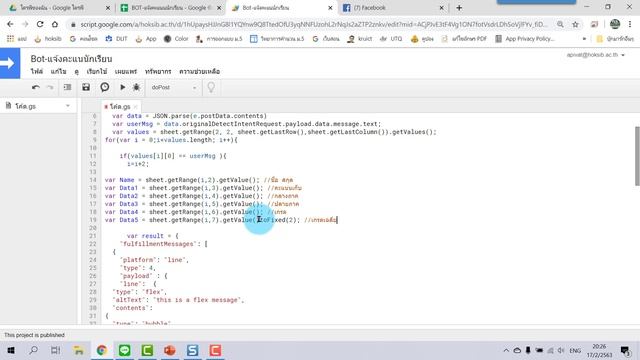640x360 pixels.
Task: Click the address bar URL field
Action: [x=313, y=24]
